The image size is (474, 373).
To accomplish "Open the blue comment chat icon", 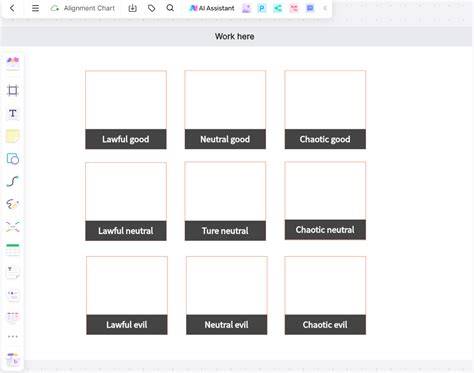I will (310, 8).
